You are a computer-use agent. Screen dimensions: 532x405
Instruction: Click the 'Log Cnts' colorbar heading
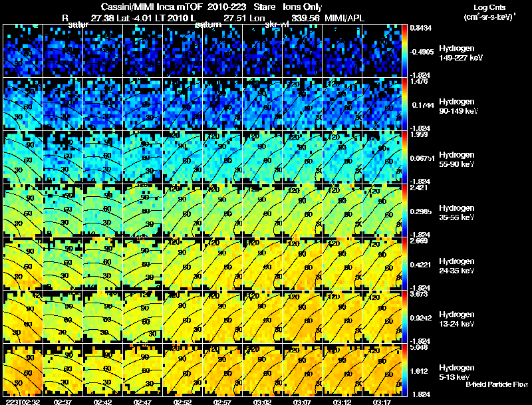pos(489,7)
